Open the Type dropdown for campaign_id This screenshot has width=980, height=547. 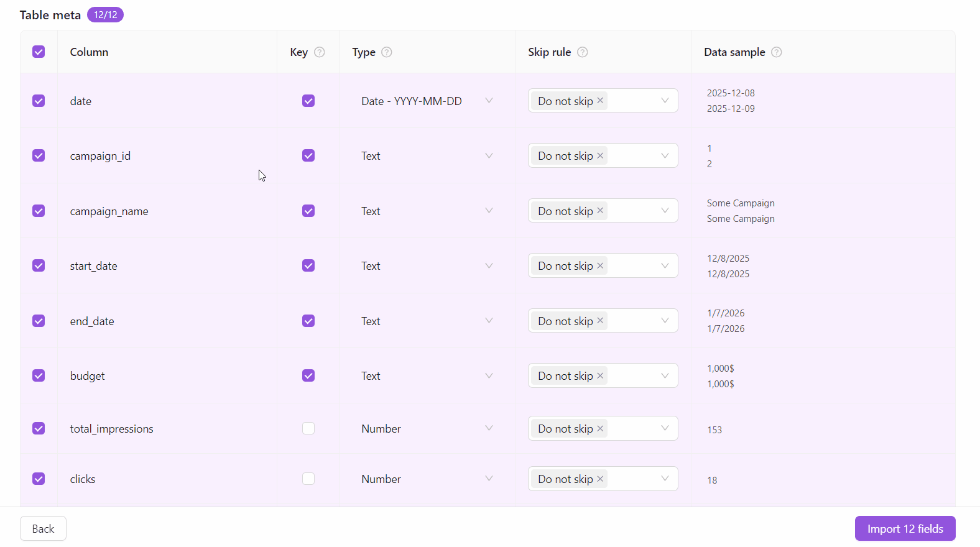(x=427, y=155)
